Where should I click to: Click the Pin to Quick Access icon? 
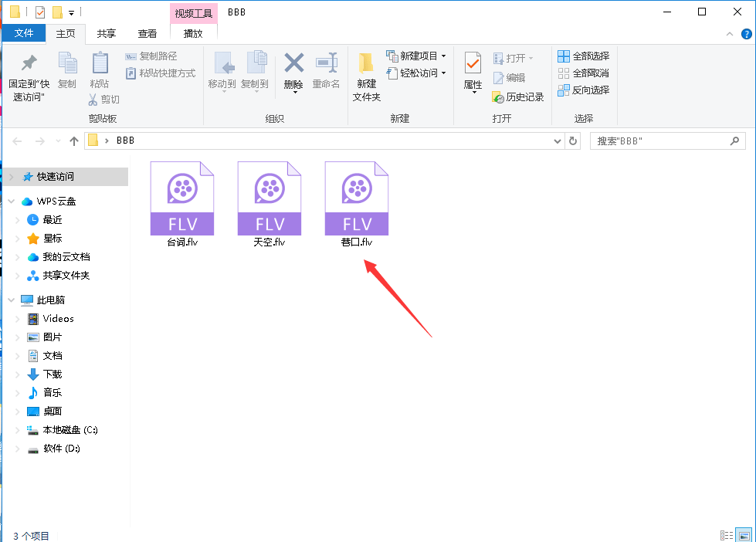click(29, 63)
